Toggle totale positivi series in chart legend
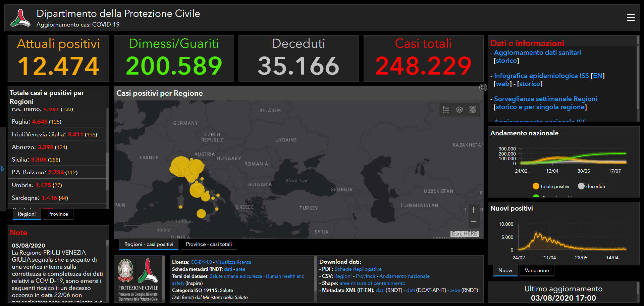Viewport: 644px width, 306px height. 551,186
